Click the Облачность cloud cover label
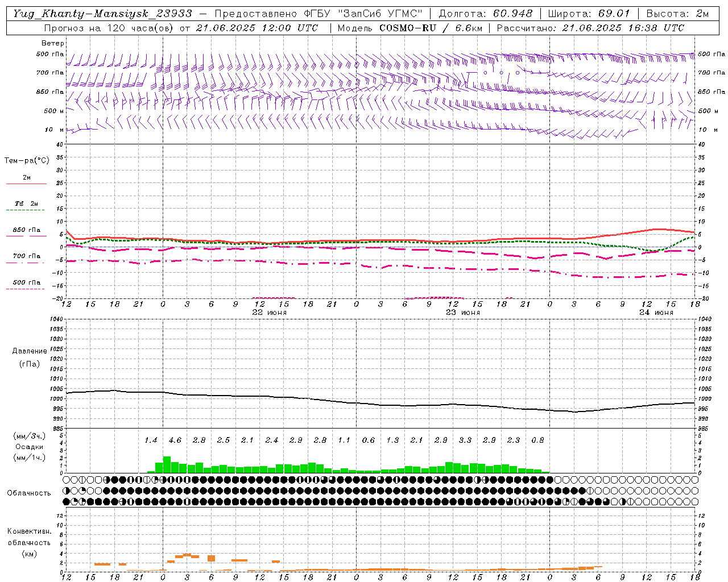This screenshot has height=582, width=728. 29,493
